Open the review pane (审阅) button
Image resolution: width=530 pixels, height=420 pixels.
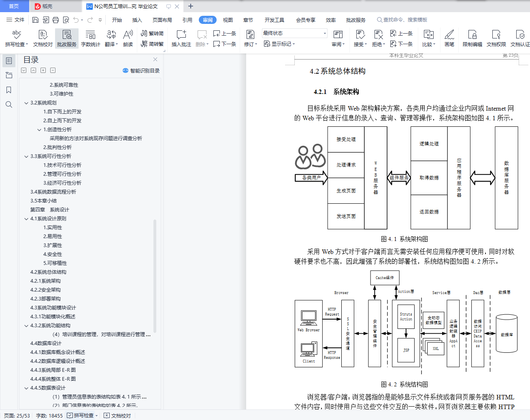tap(338, 38)
